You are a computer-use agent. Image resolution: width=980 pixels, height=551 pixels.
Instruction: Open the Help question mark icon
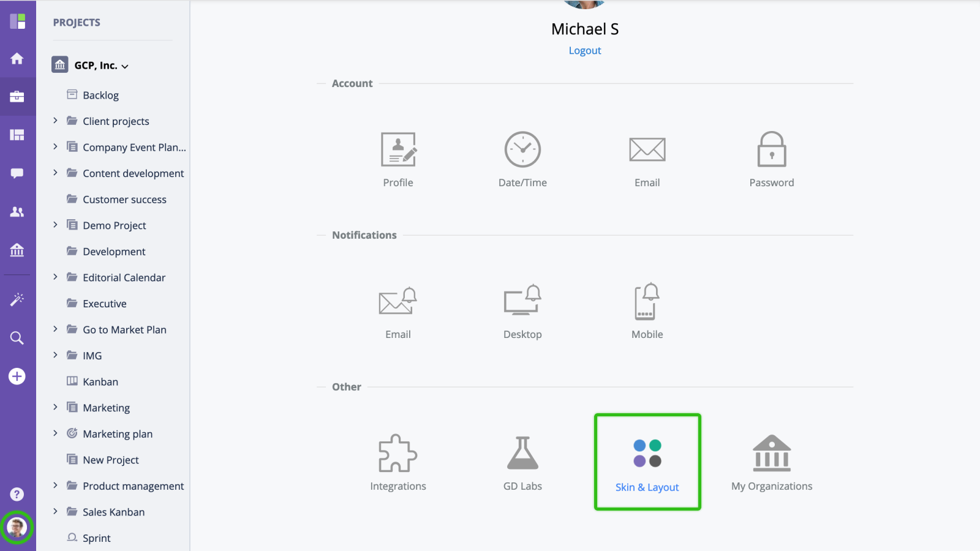pyautogui.click(x=17, y=494)
